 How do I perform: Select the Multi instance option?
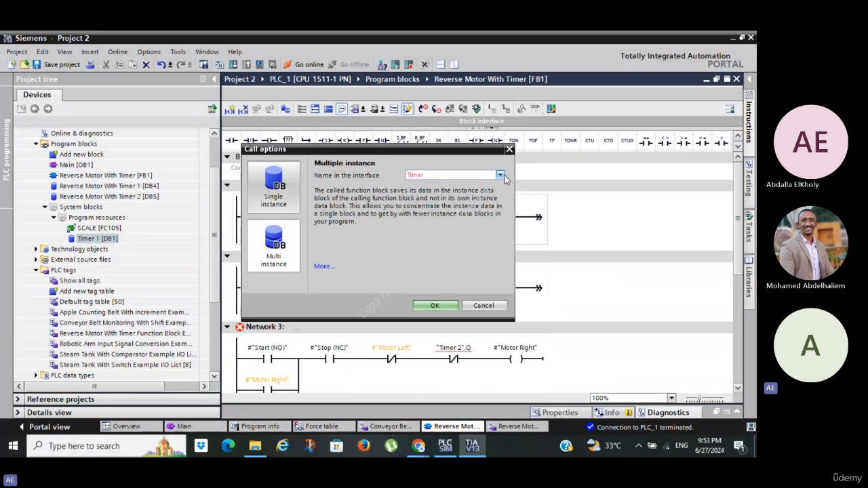(x=273, y=245)
